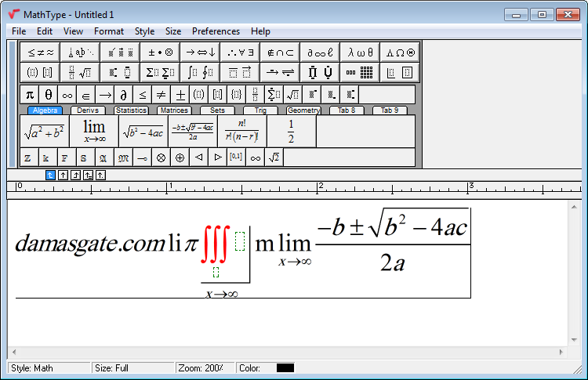The image size is (588, 380).
Task: Open the spaces and ellipses palette
Action: pos(80,52)
